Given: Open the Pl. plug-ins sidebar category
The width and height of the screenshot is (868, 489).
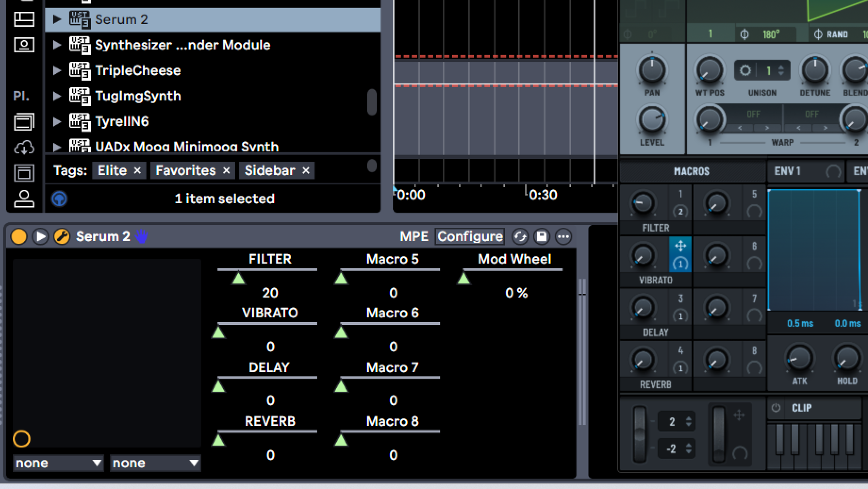Looking at the screenshot, I should pyautogui.click(x=21, y=96).
